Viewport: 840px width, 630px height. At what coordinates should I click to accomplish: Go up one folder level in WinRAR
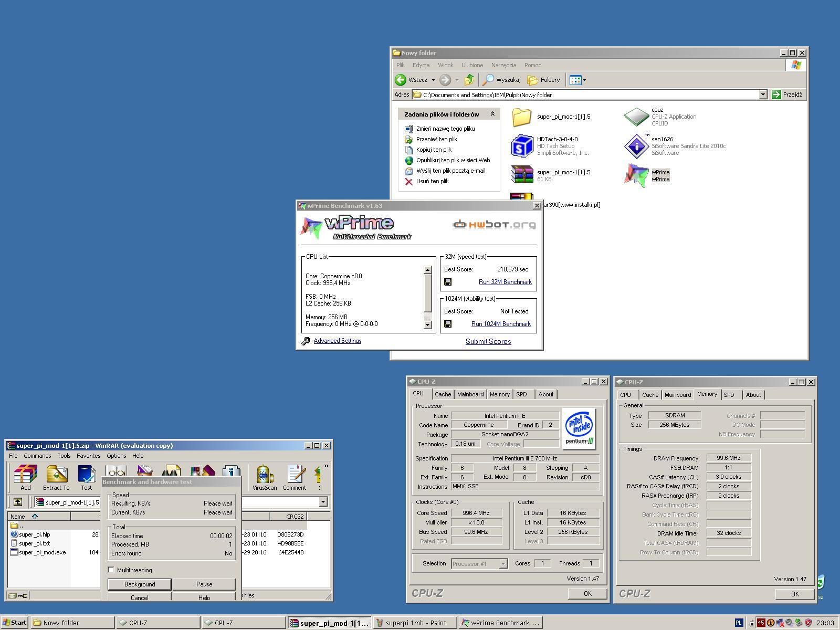pos(18,502)
